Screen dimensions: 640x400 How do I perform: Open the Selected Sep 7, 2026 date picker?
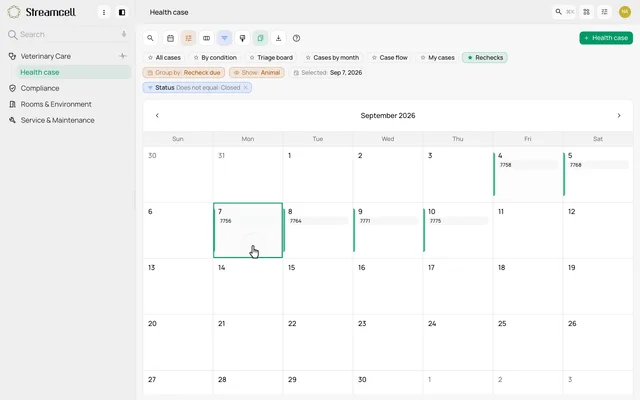click(328, 73)
